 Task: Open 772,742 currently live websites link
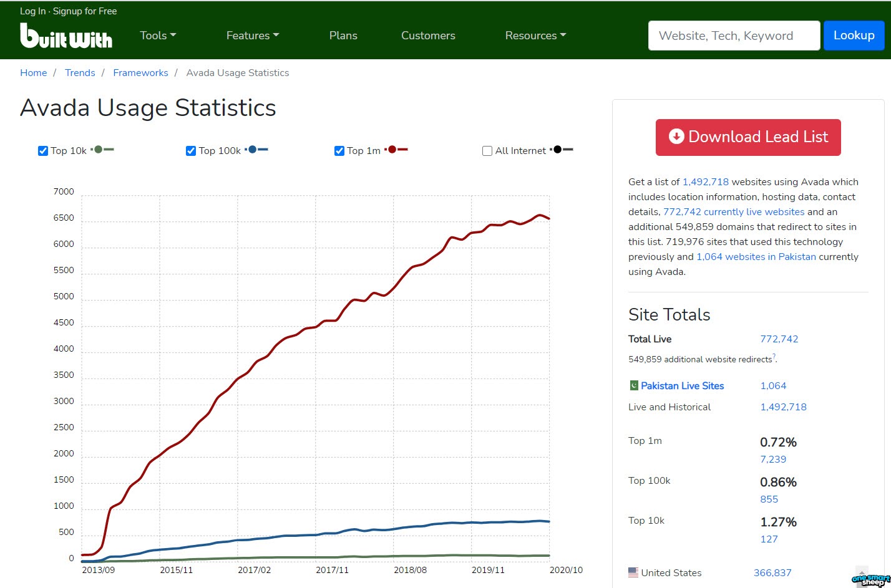coord(734,212)
